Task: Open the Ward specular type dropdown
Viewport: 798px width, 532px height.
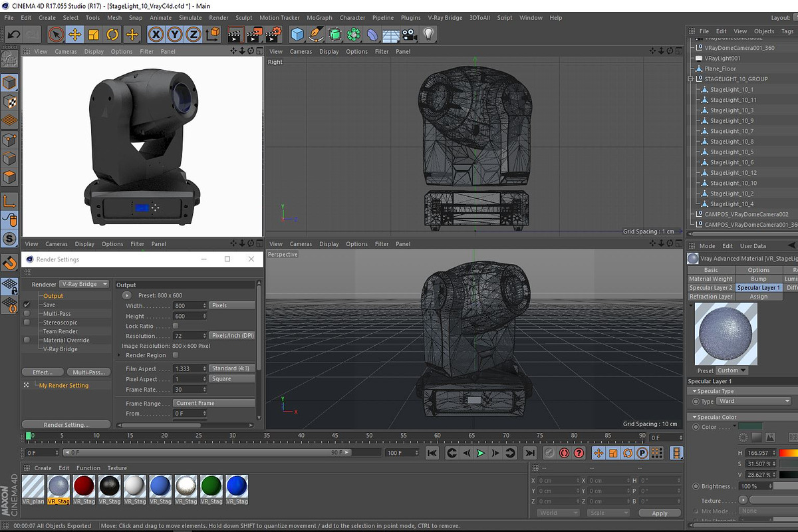Action: click(x=754, y=401)
